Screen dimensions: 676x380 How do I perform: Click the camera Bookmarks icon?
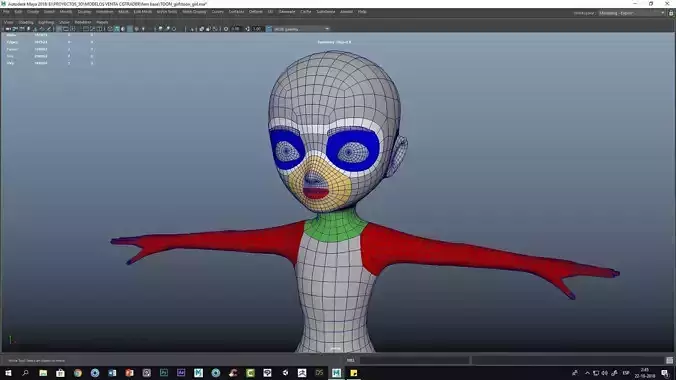point(29,29)
